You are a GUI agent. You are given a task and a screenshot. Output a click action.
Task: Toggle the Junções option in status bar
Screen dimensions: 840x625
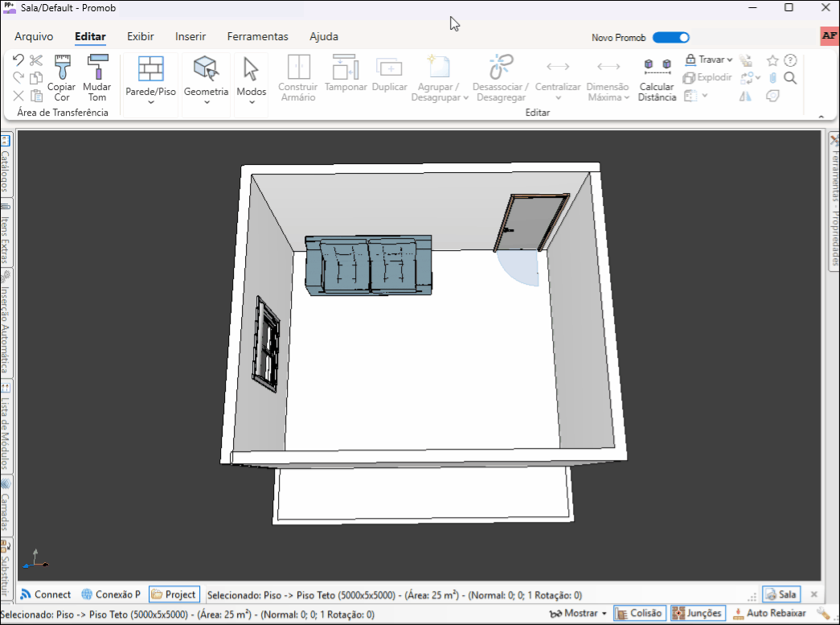(x=697, y=613)
